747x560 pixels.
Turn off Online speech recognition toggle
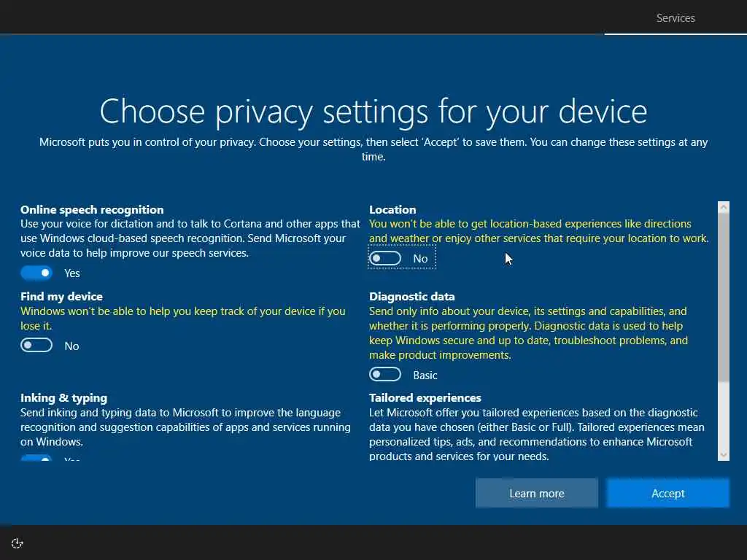click(36, 273)
